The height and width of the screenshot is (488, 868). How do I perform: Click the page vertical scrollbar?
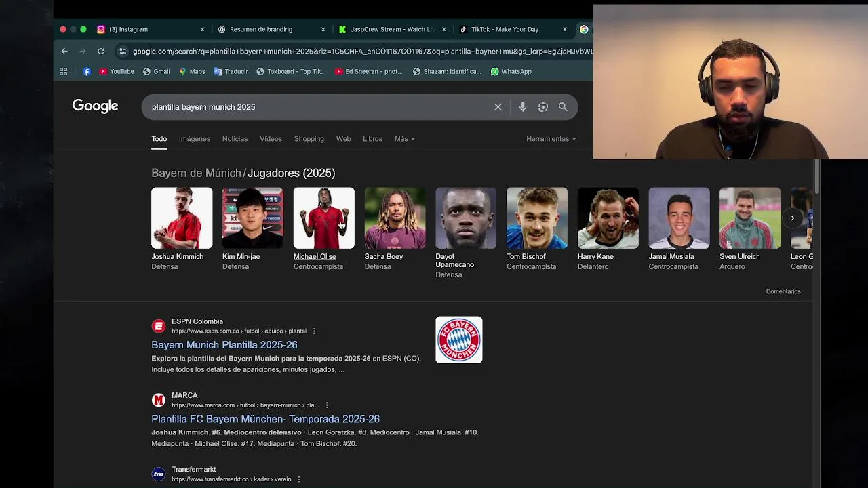point(817,176)
